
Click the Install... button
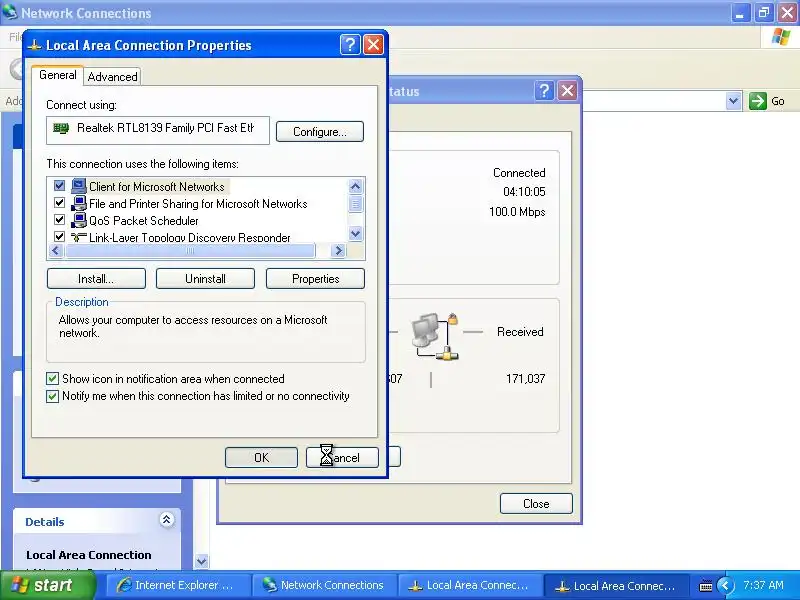click(96, 279)
